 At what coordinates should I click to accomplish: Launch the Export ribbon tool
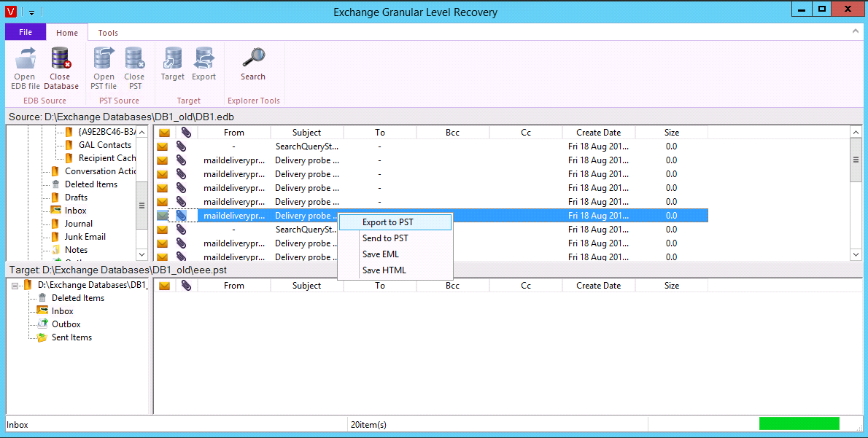(x=204, y=64)
